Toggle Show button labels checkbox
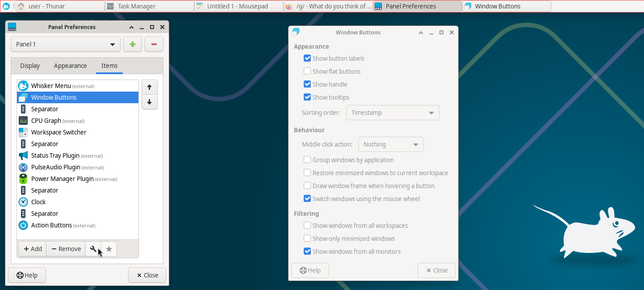Viewport: 644px width, 290px height. [307, 58]
